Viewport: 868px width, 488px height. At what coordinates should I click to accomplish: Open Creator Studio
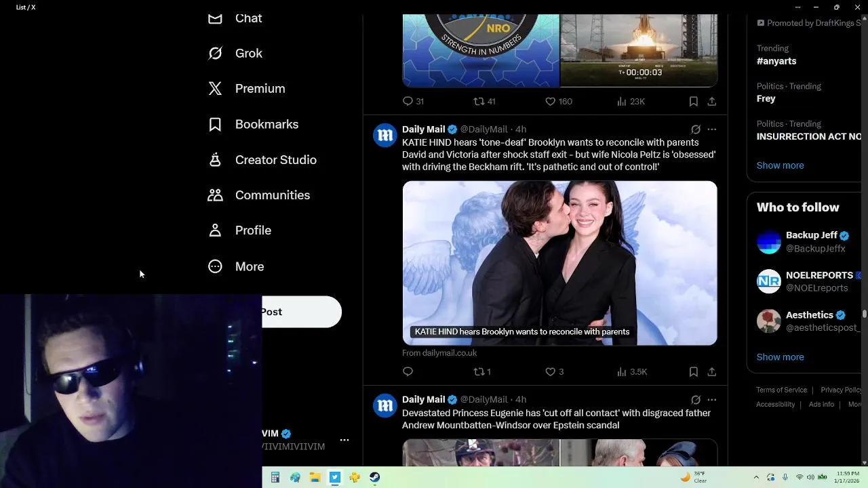(x=262, y=160)
